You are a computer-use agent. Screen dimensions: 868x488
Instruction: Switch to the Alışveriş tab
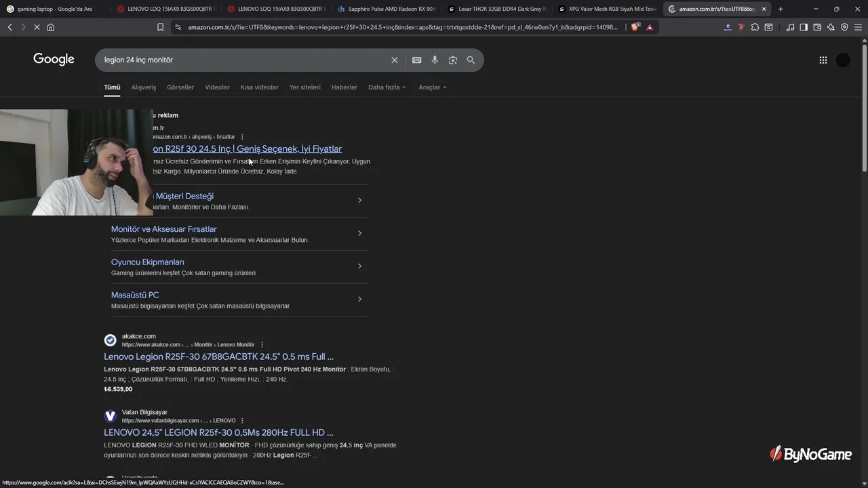point(143,87)
